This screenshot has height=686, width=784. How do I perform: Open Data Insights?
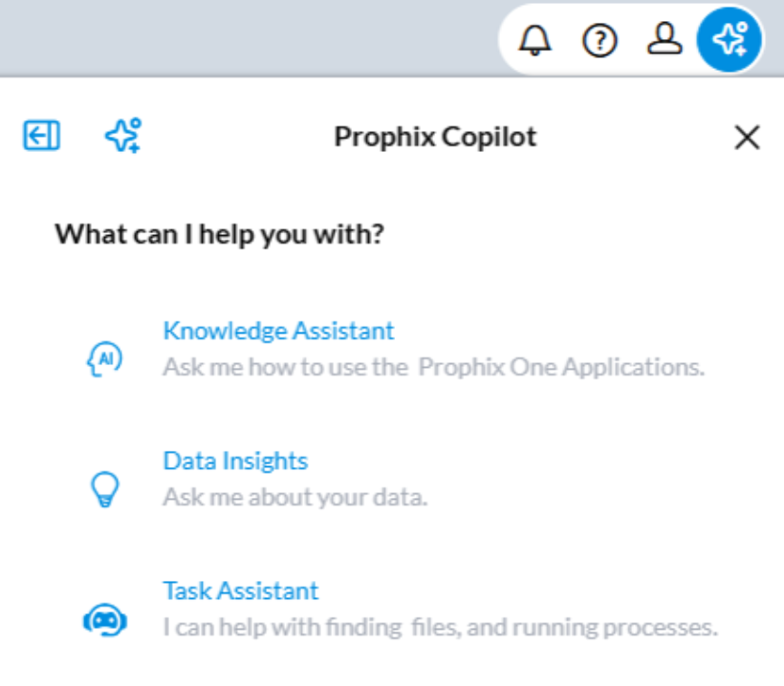click(235, 461)
